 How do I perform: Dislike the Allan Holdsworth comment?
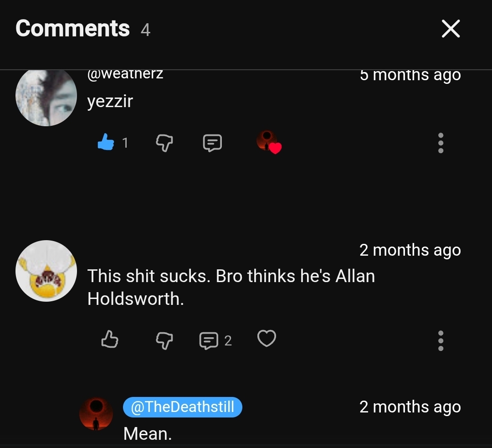tap(164, 340)
